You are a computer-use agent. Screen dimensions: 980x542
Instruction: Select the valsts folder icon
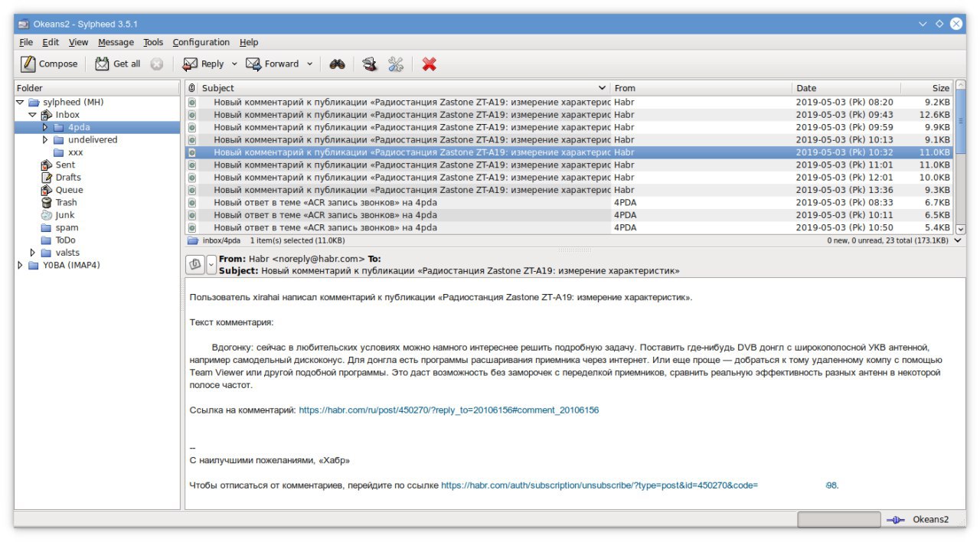click(47, 253)
